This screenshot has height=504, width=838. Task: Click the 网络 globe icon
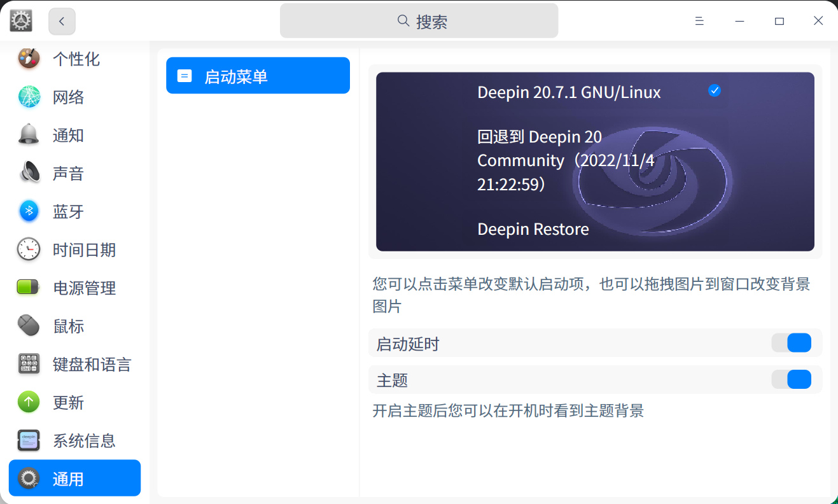(x=29, y=97)
